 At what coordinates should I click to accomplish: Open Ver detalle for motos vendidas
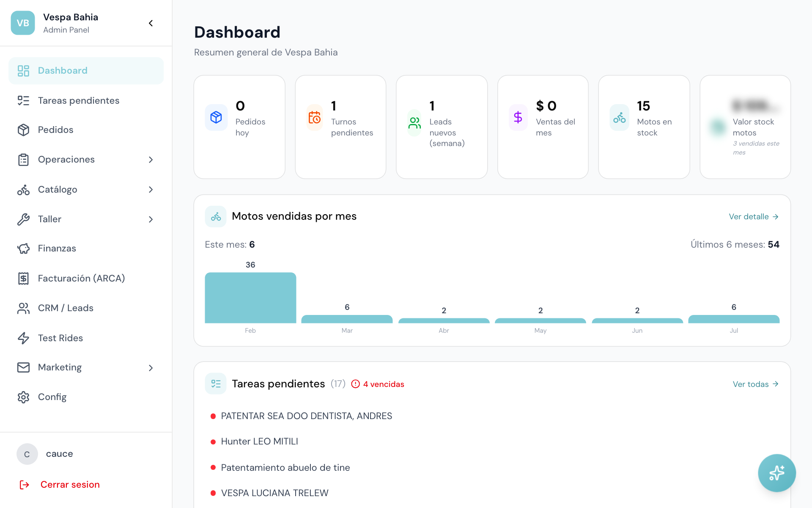[x=754, y=217]
